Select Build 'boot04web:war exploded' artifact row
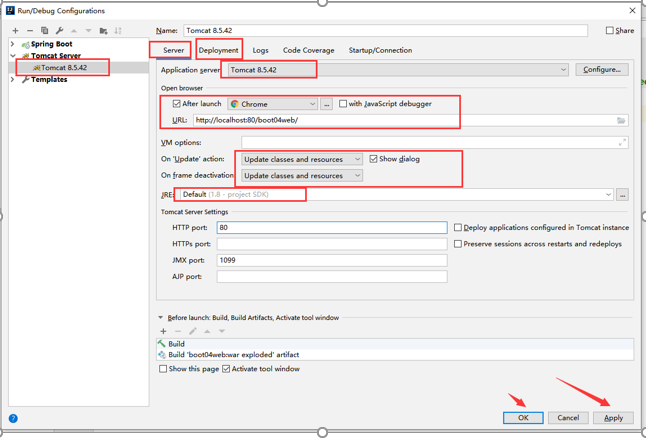This screenshot has height=442, width=646. (x=395, y=355)
